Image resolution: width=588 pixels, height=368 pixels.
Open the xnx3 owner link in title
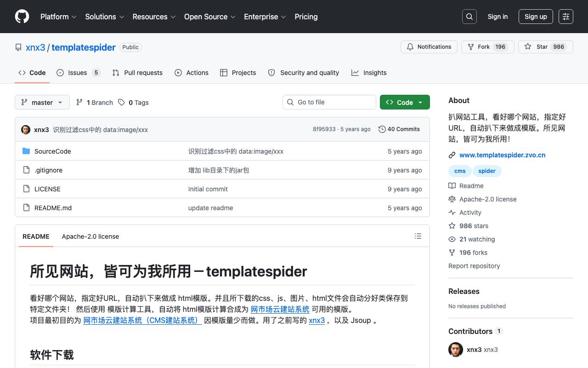(x=35, y=47)
